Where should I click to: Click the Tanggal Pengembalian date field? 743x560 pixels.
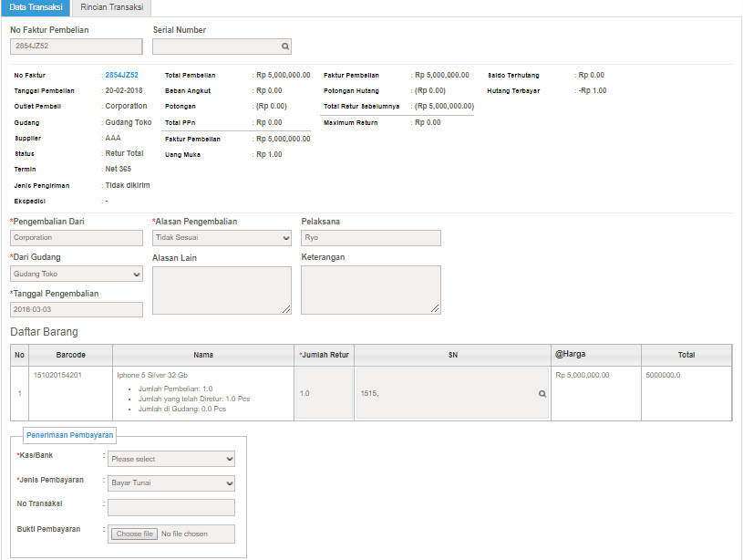click(77, 309)
